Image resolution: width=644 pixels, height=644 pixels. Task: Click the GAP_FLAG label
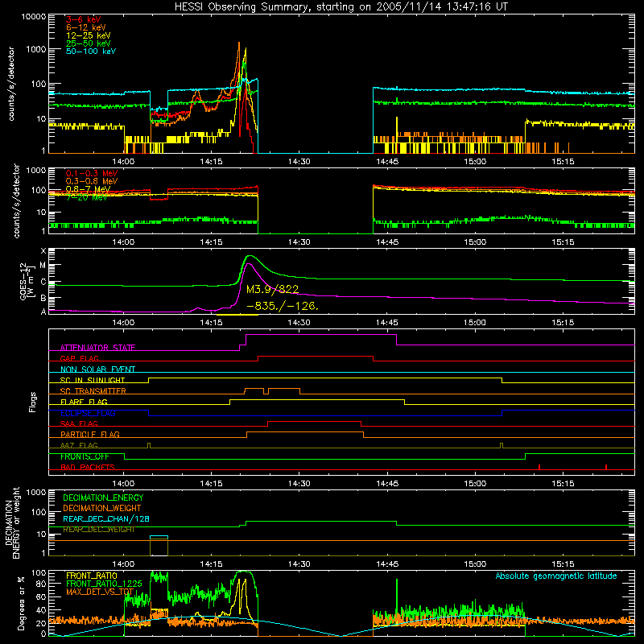click(x=79, y=358)
